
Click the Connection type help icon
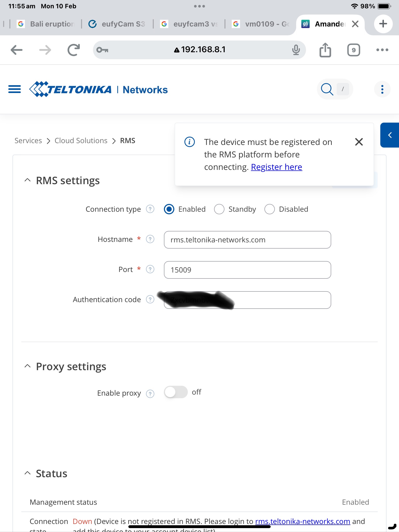point(150,209)
